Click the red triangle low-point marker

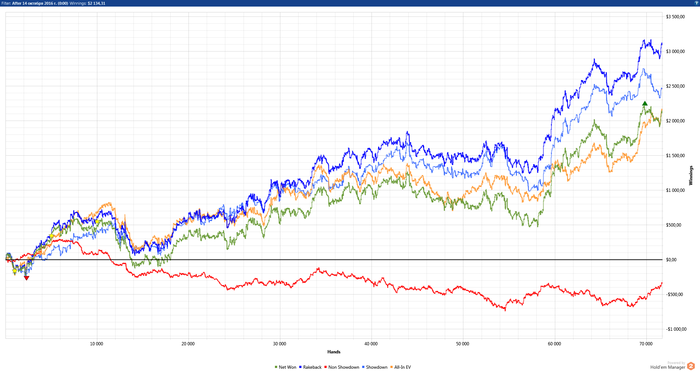[x=26, y=278]
